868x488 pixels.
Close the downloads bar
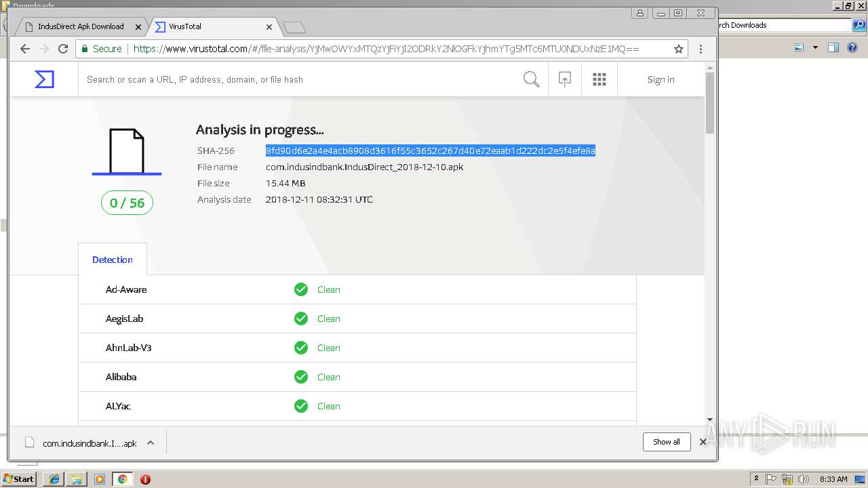tap(703, 442)
